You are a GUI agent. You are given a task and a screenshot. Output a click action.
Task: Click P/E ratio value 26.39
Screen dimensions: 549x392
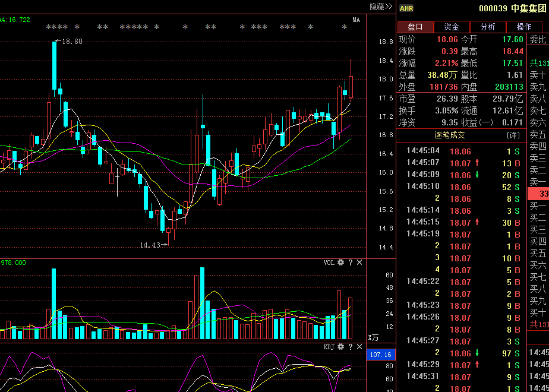point(447,99)
